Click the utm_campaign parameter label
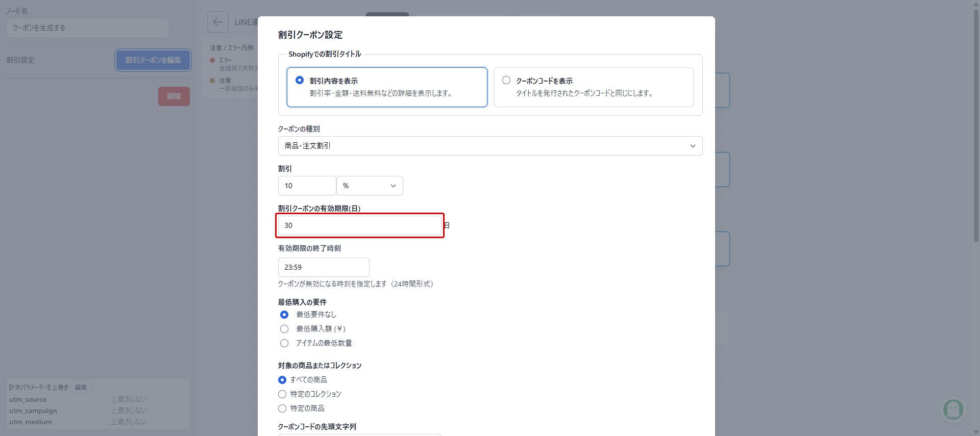This screenshot has width=980, height=436. (x=33, y=411)
